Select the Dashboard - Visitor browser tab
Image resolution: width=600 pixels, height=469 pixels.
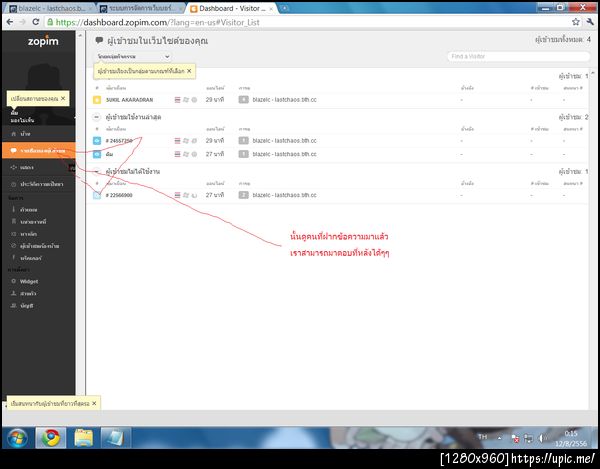(x=232, y=8)
